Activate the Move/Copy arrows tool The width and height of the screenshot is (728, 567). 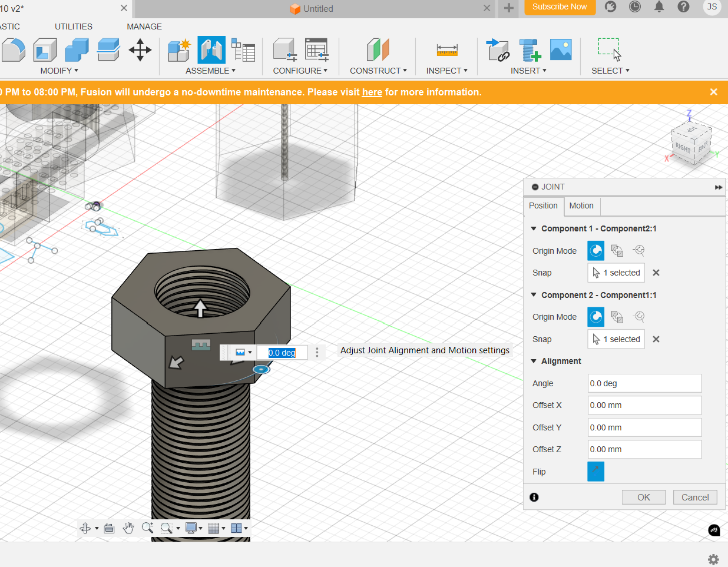[x=140, y=50]
